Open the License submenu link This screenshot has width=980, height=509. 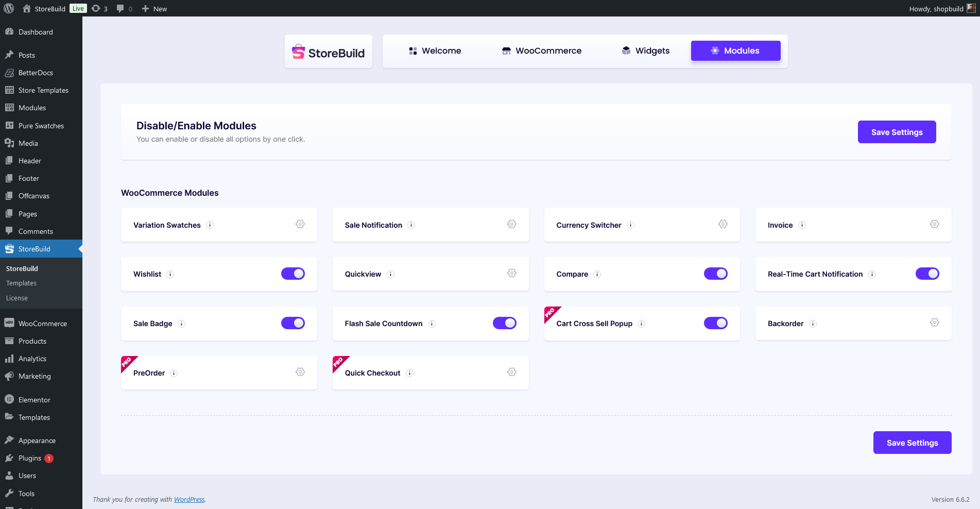click(x=17, y=298)
